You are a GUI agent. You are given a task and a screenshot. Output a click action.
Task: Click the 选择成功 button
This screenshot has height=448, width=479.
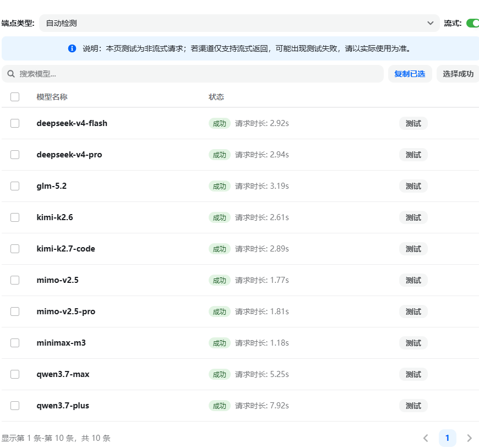point(458,74)
